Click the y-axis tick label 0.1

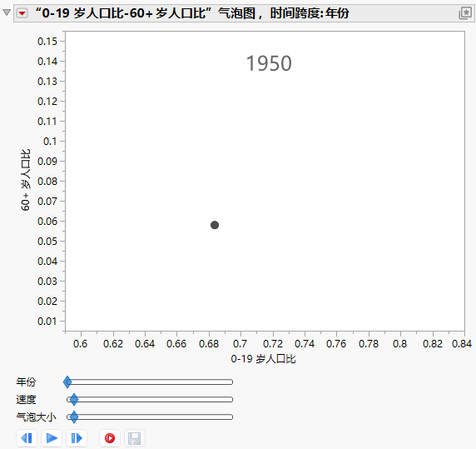(51, 142)
